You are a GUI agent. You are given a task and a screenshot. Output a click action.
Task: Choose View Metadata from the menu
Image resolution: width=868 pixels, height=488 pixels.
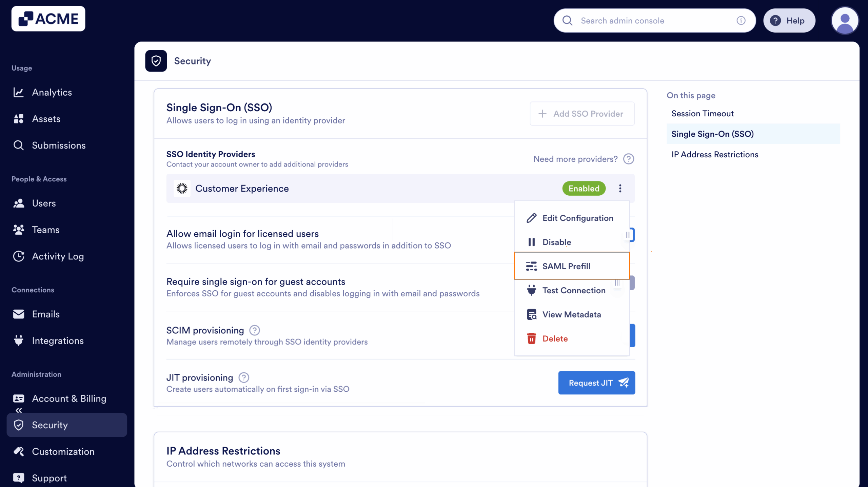point(572,314)
